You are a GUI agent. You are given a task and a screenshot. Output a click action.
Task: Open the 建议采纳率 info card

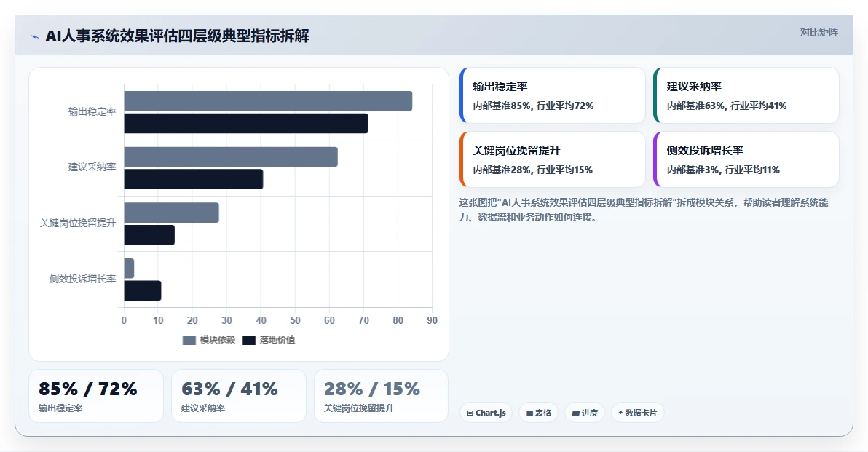coord(746,95)
